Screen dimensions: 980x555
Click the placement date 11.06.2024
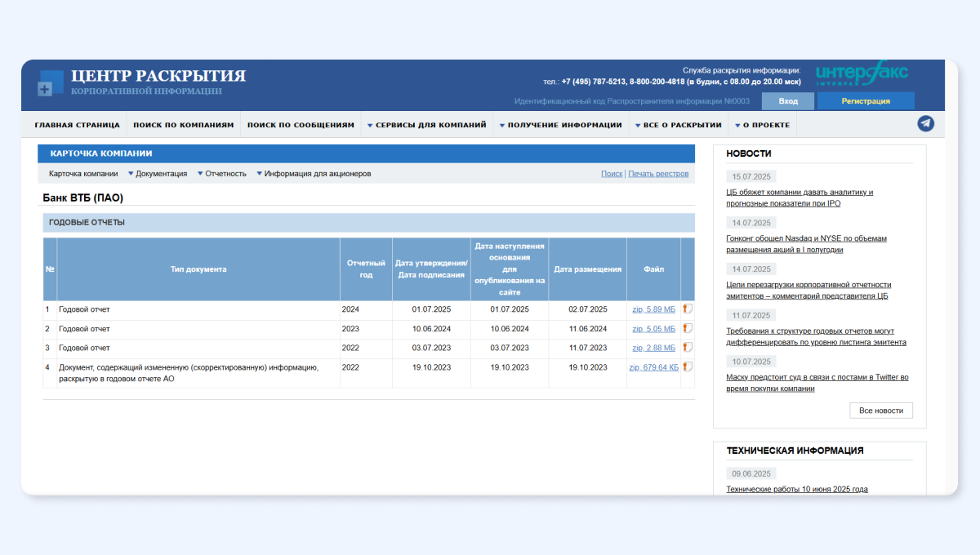click(588, 329)
